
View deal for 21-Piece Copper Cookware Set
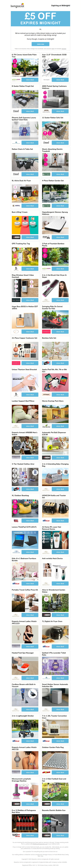point(30,363)
